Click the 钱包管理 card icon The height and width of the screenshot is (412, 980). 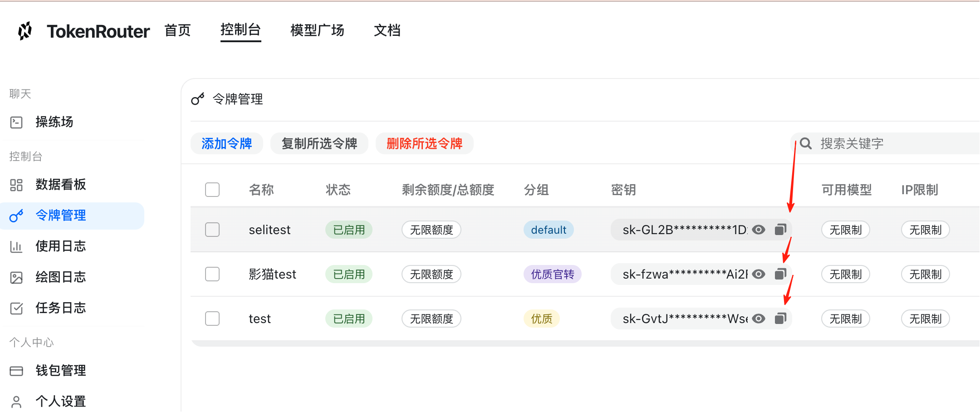point(16,371)
